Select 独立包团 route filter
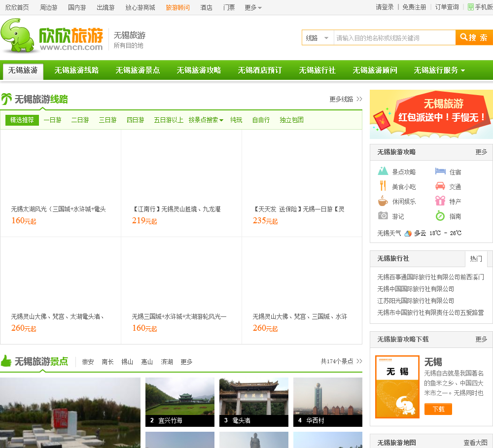Viewport: 493px width, 448px height. [x=291, y=120]
